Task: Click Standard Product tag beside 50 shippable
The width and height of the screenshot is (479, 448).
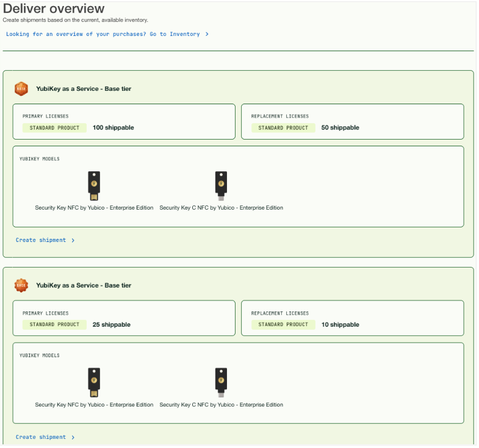Action: 283,128
